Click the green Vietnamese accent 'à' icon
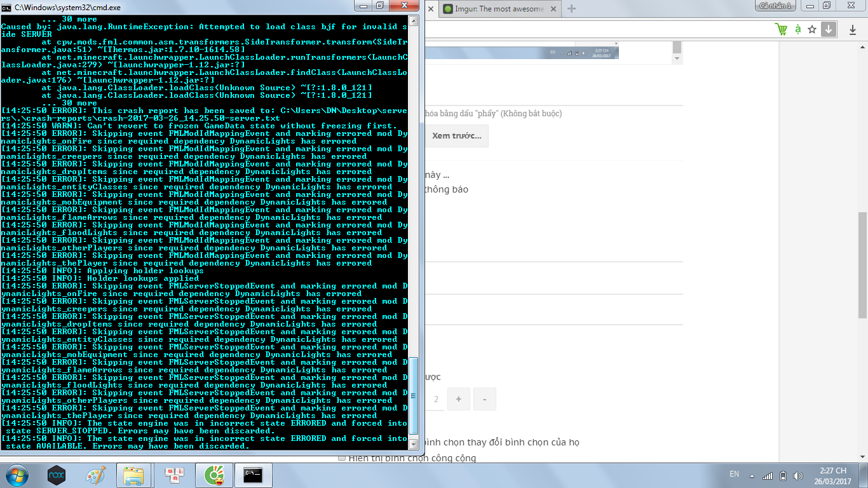 [x=797, y=29]
